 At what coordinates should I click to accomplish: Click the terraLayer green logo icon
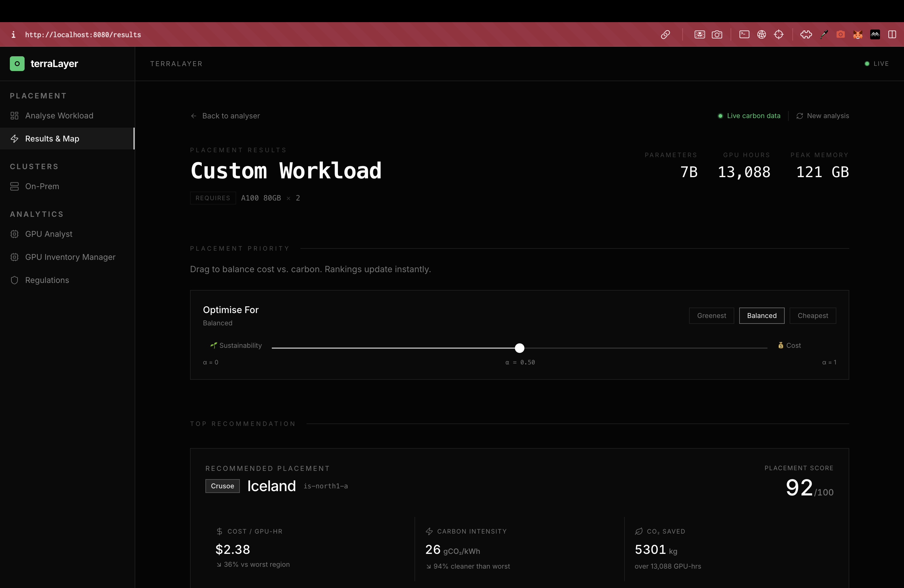click(17, 63)
